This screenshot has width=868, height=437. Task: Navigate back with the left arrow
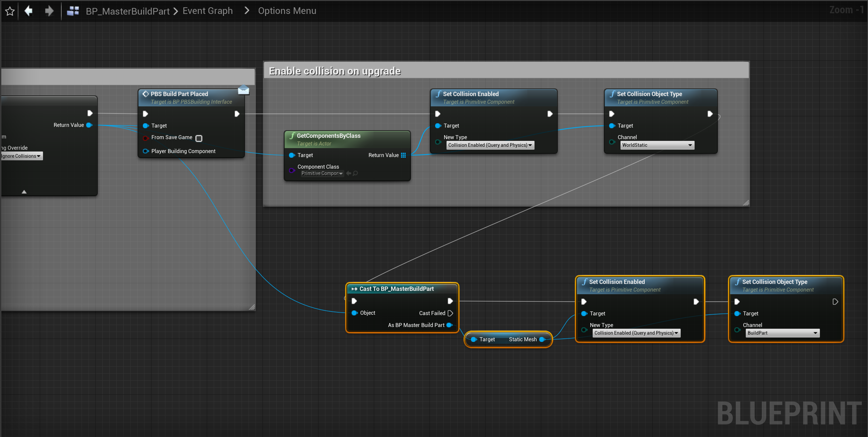(x=29, y=11)
